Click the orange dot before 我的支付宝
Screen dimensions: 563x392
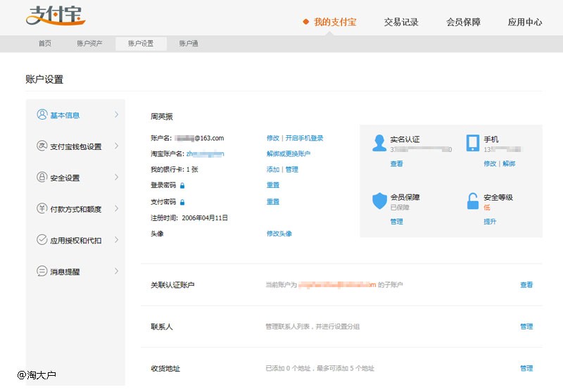306,22
